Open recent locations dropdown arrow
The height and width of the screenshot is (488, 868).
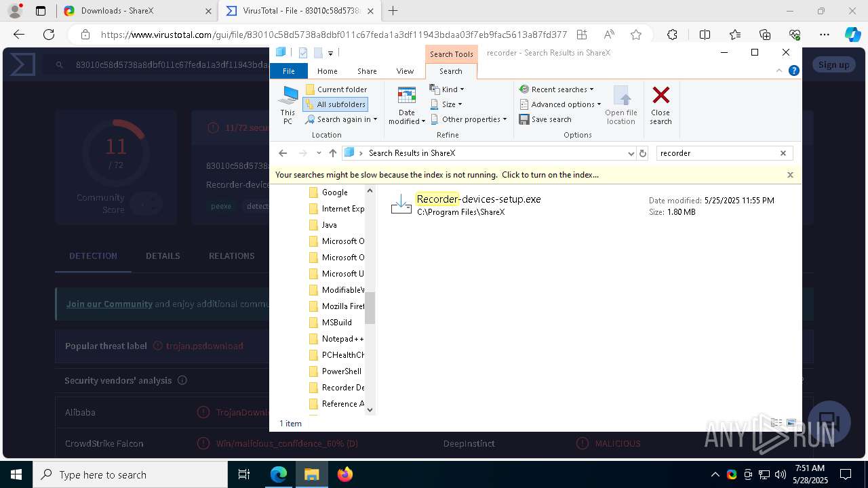pos(319,153)
